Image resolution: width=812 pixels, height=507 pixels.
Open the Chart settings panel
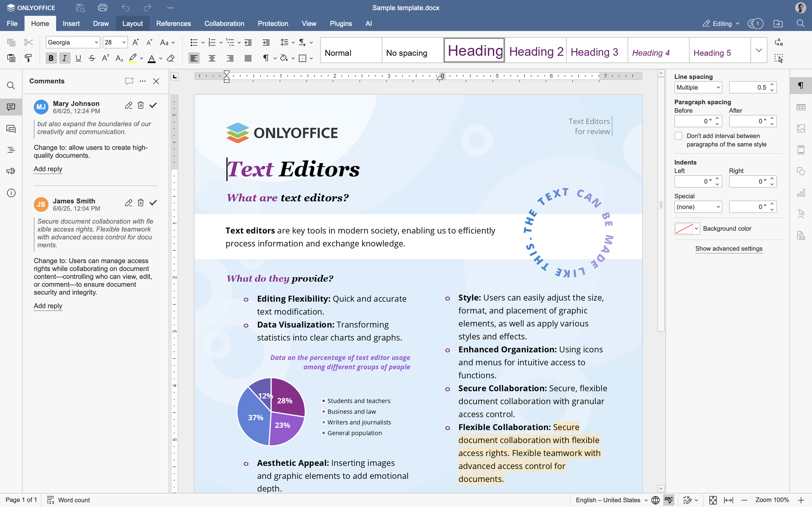(801, 193)
